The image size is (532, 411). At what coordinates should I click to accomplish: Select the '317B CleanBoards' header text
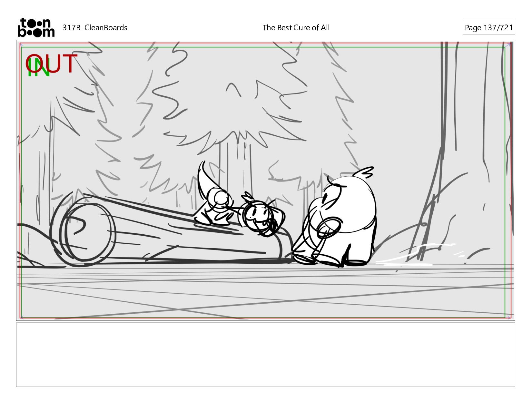point(95,28)
